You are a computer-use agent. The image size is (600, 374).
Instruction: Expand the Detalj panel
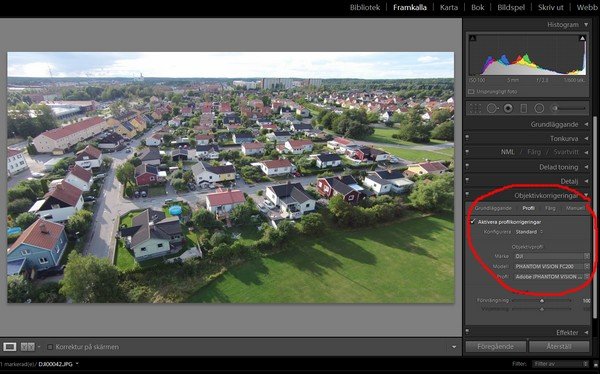[586, 181]
